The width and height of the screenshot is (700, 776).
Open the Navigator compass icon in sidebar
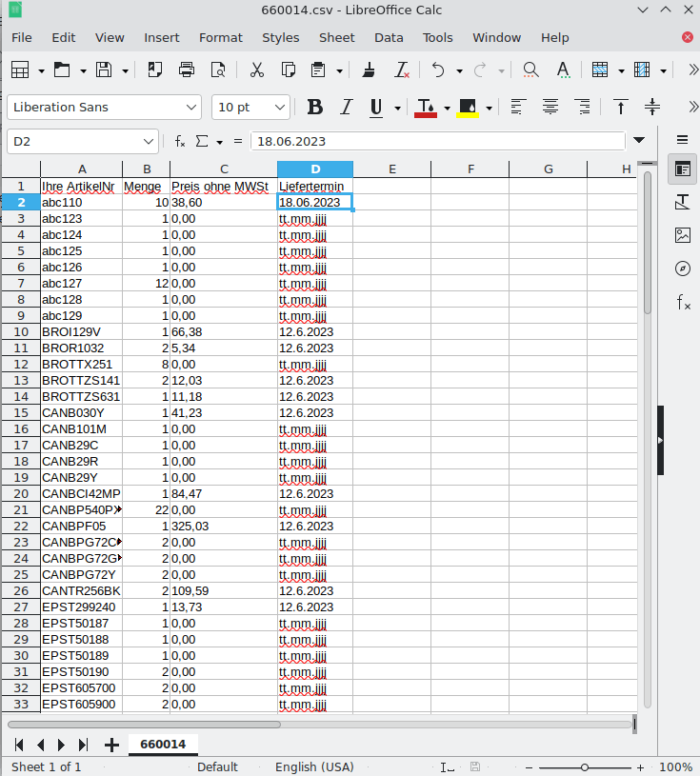[x=682, y=269]
